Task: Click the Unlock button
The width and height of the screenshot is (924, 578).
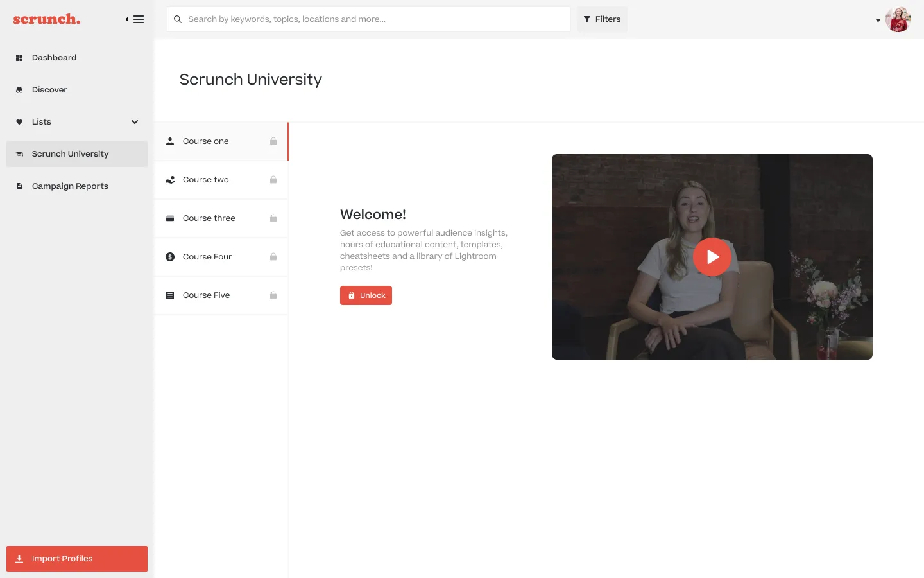Action: click(366, 295)
